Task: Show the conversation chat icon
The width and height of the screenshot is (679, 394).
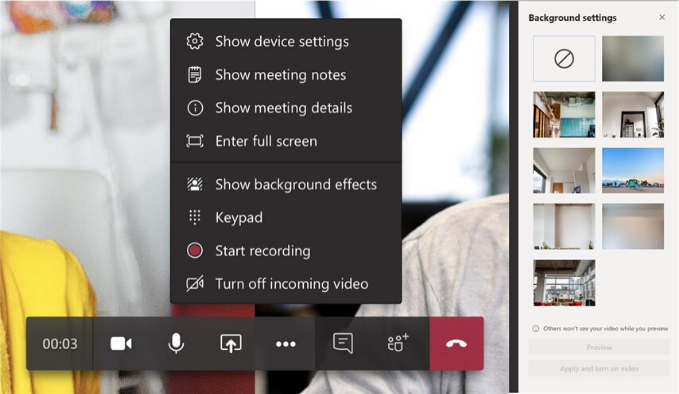Action: [343, 344]
